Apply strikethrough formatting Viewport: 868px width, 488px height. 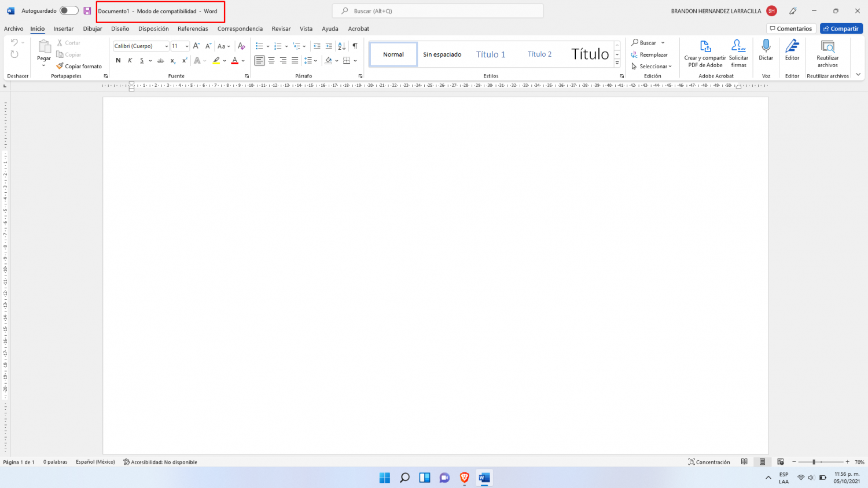(x=161, y=61)
